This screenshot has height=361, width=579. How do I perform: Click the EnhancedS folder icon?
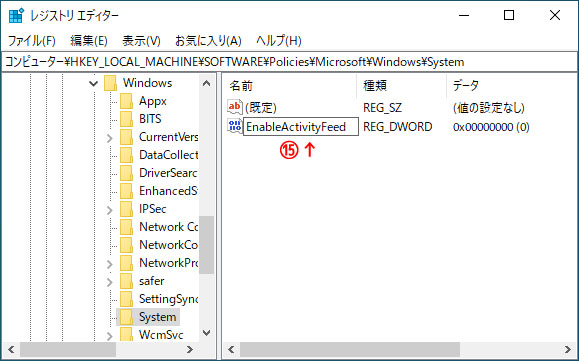126,191
